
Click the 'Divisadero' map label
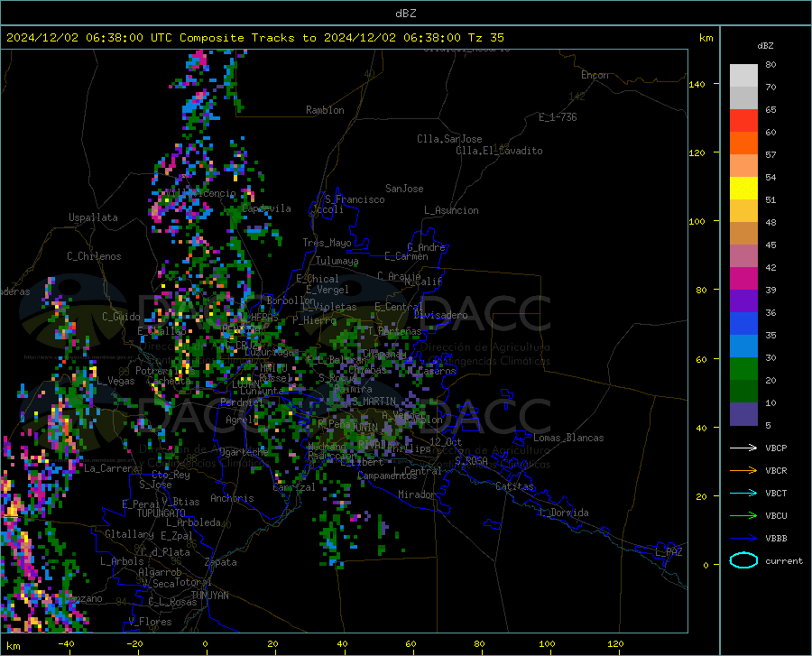coord(440,315)
